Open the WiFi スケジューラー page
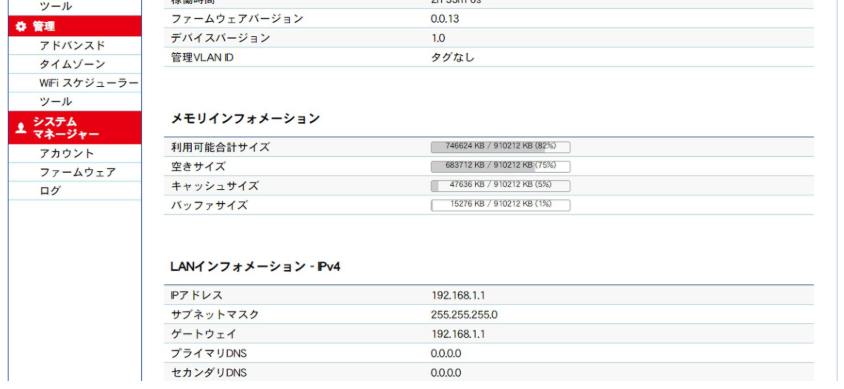844x389 pixels. click(x=88, y=83)
